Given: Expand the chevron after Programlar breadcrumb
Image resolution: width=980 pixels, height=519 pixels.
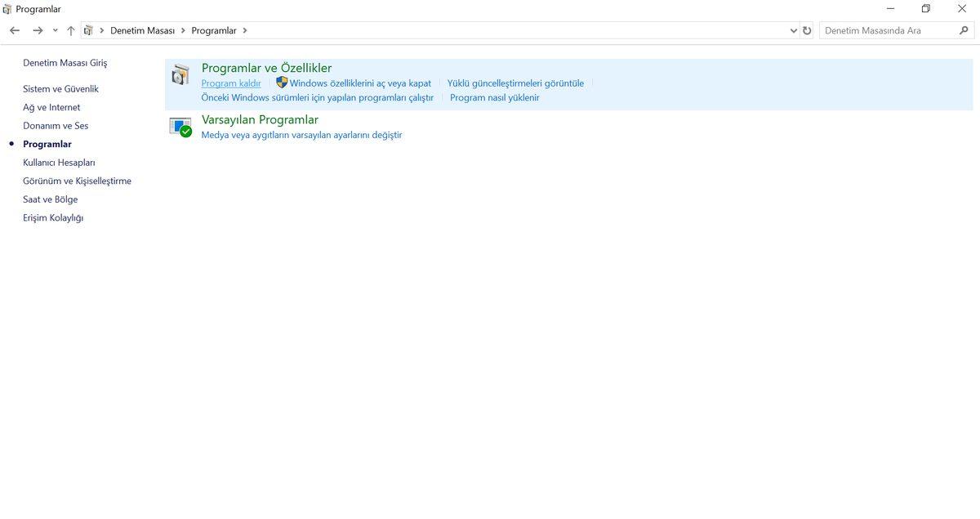Looking at the screenshot, I should coord(244,30).
